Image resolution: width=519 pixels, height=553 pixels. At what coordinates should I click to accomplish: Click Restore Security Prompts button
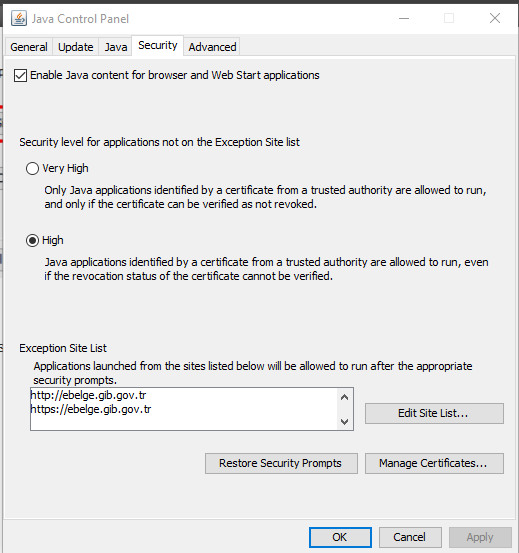[x=281, y=463]
